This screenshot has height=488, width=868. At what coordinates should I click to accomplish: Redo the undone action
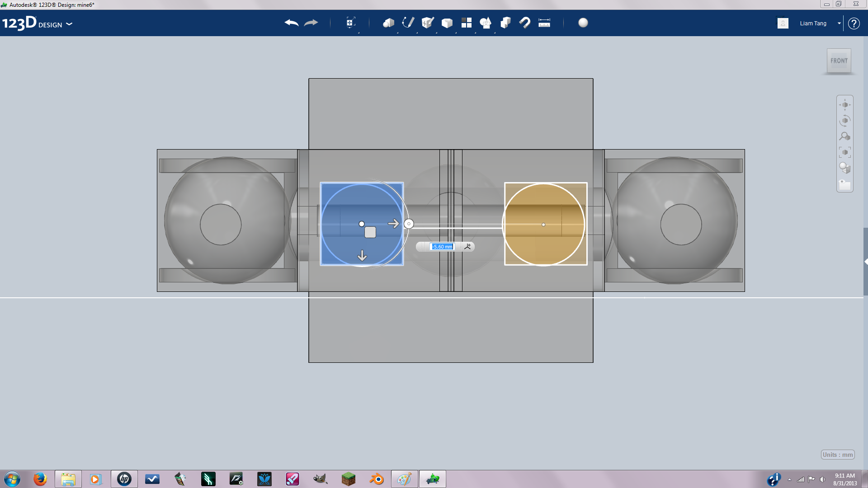(x=311, y=23)
